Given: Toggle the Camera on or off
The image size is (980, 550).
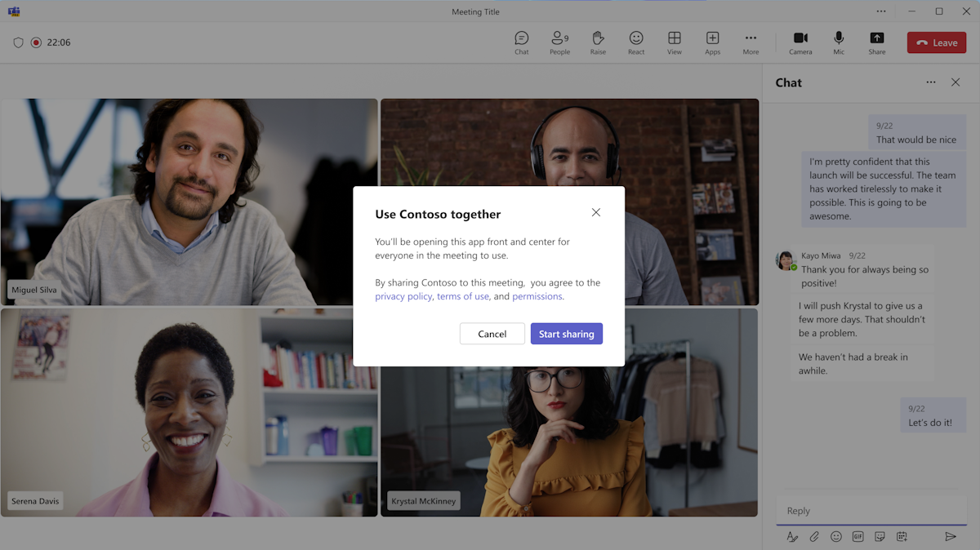Looking at the screenshot, I should point(800,42).
